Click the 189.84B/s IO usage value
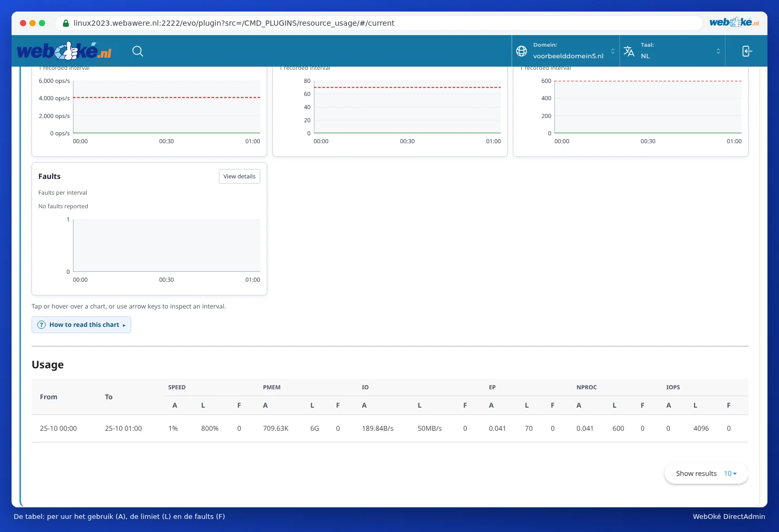Screen dimensions: 779x532 (377, 429)
